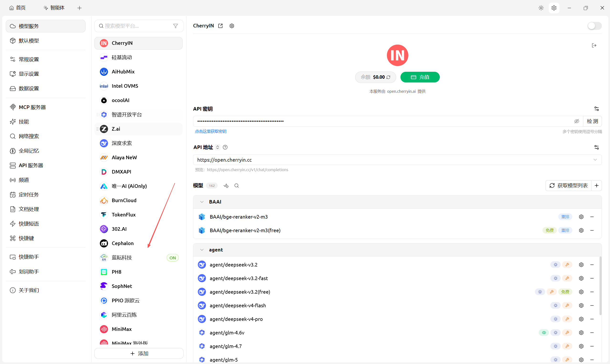The width and height of the screenshot is (610, 364).
Task: Enable the CherryIN provider switch
Action: click(x=594, y=26)
